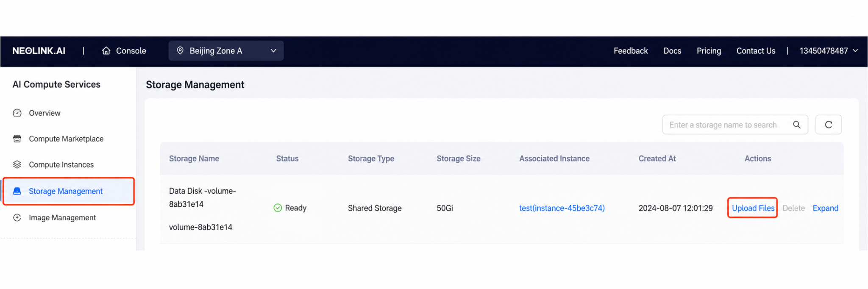Screen dimensions: 868x289
Task: Click the Ready status text
Action: click(295, 208)
